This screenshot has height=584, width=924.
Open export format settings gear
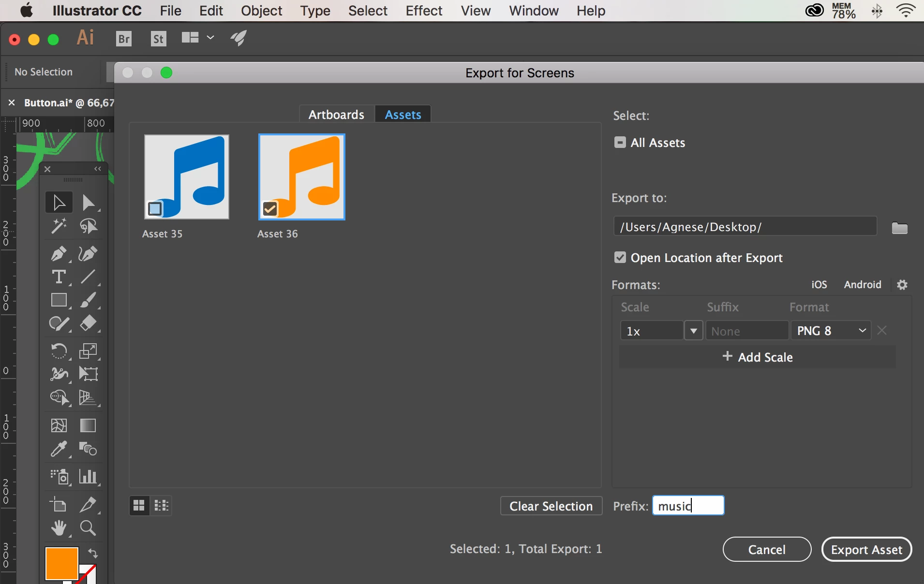(902, 285)
